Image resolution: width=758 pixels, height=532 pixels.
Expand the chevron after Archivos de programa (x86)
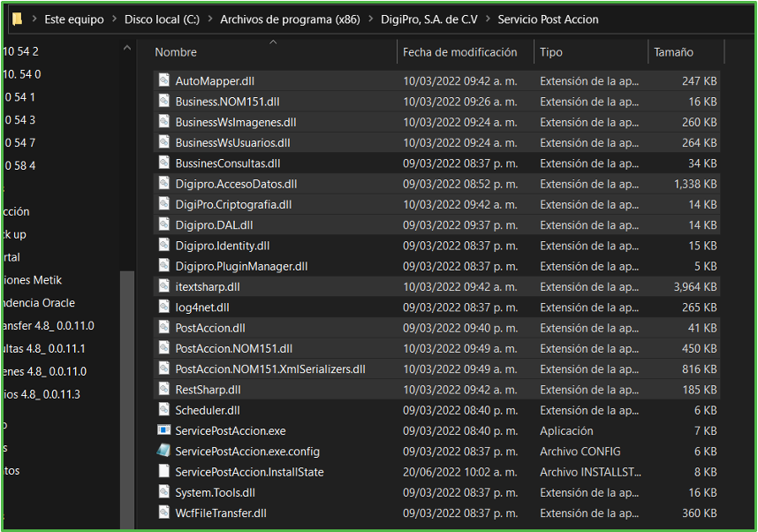[369, 19]
